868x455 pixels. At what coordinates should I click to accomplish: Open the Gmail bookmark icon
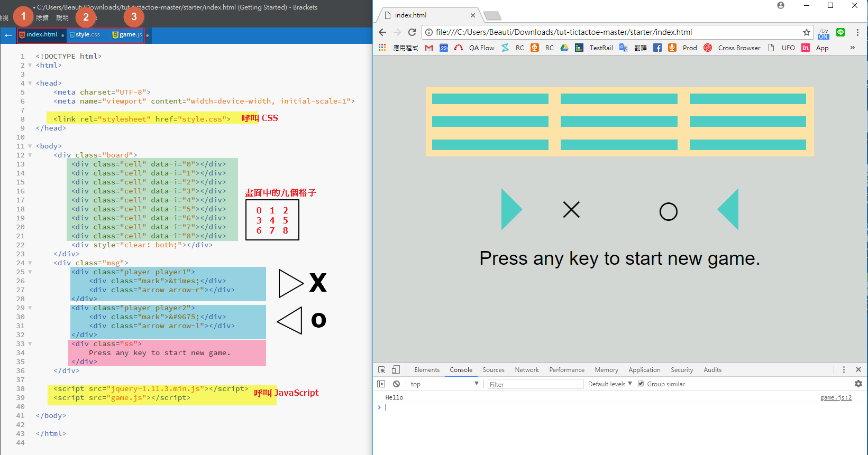[x=429, y=48]
